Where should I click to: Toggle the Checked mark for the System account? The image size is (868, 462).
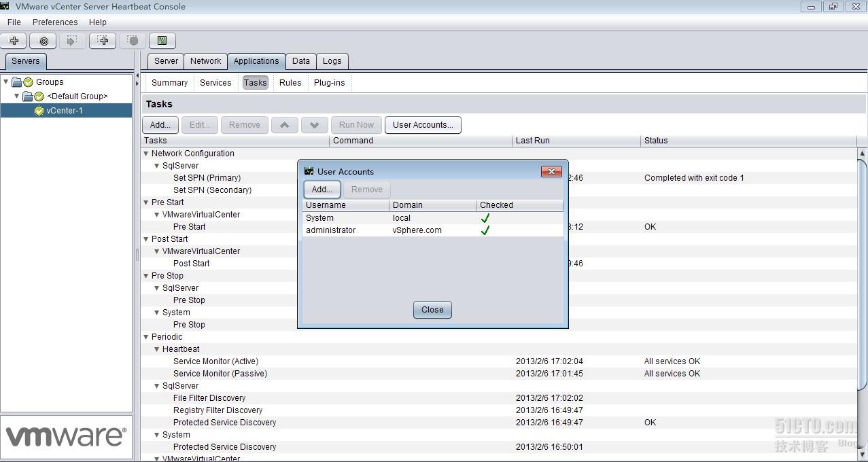(x=485, y=218)
